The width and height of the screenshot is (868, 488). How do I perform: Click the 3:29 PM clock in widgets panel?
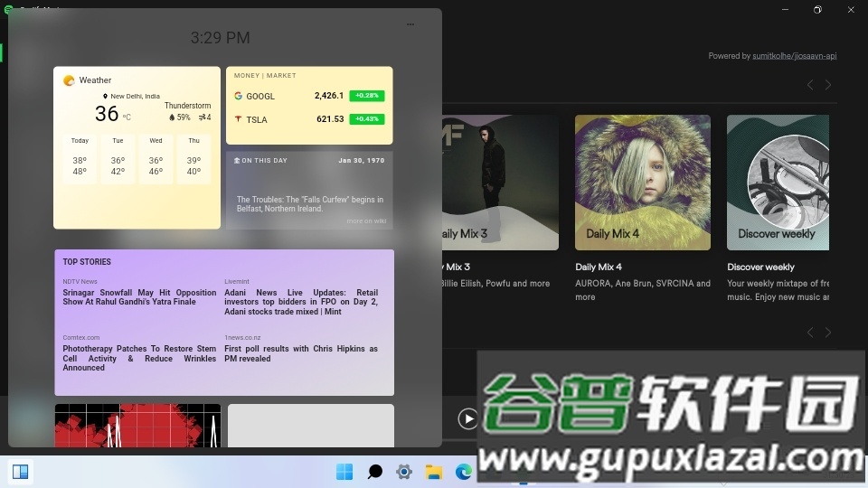(x=221, y=38)
